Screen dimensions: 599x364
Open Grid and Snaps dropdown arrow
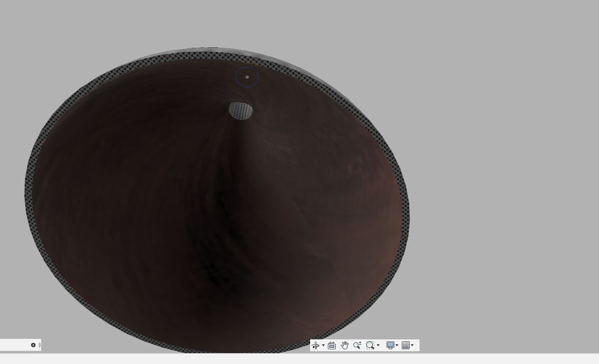(x=413, y=345)
